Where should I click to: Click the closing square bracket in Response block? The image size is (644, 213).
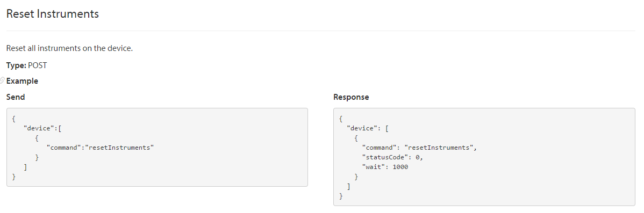click(x=349, y=187)
